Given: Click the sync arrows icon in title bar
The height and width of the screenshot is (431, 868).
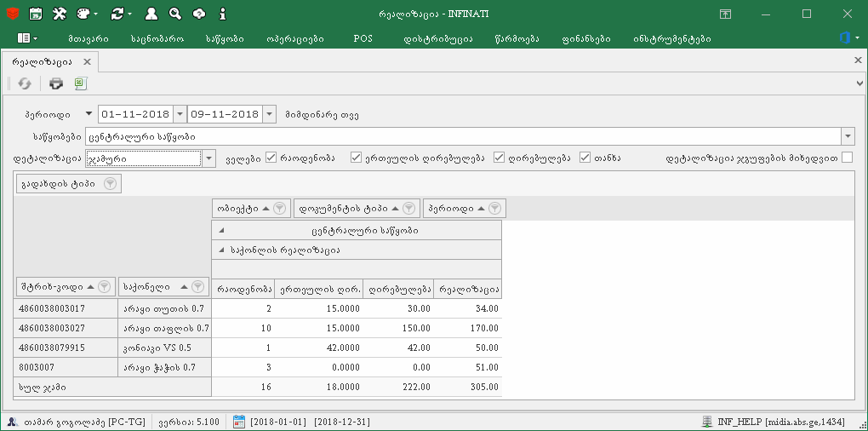Looking at the screenshot, I should [117, 14].
